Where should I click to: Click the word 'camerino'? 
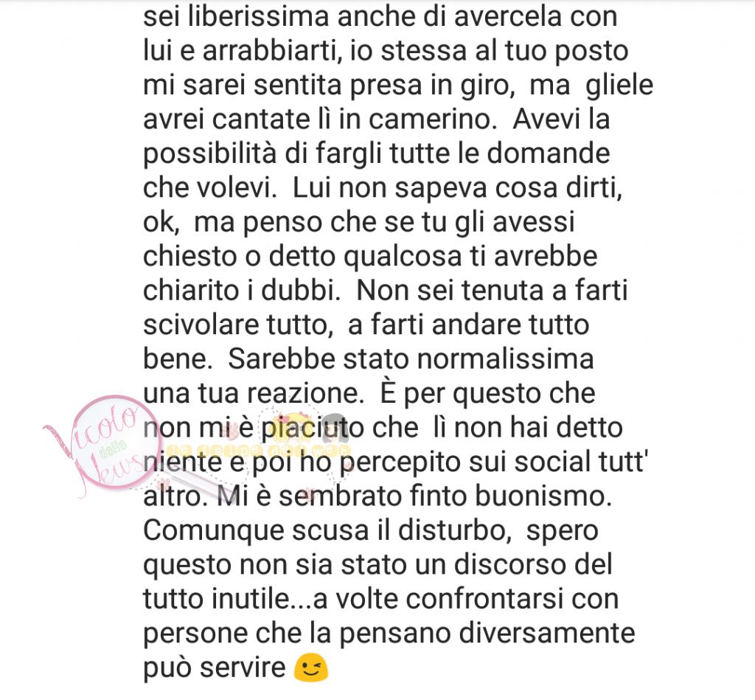point(433,119)
